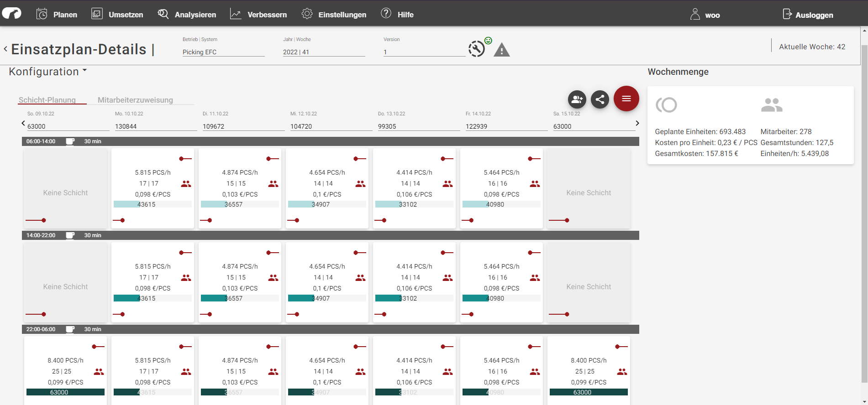Click the 5.815 PCS/h value in Monday 06:00 card

click(153, 172)
